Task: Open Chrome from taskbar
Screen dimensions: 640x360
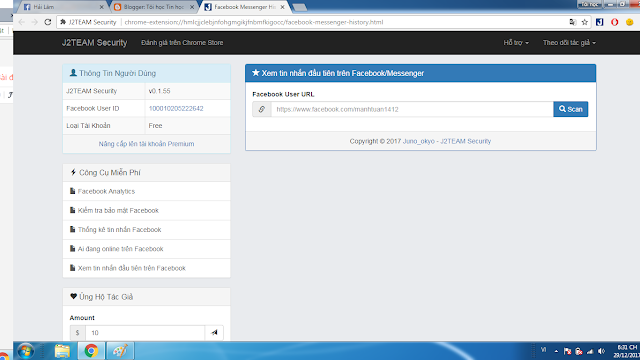Action: click(x=91, y=351)
